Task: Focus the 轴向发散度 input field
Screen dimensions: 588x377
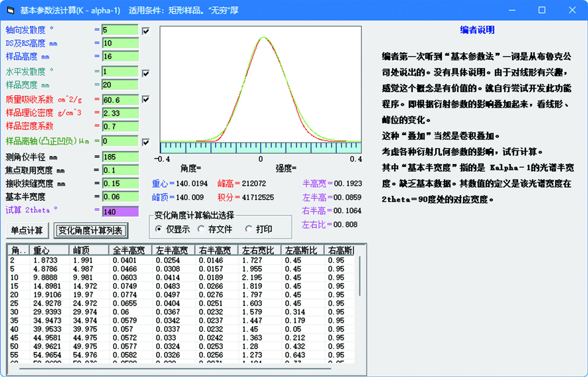Action: (x=120, y=30)
